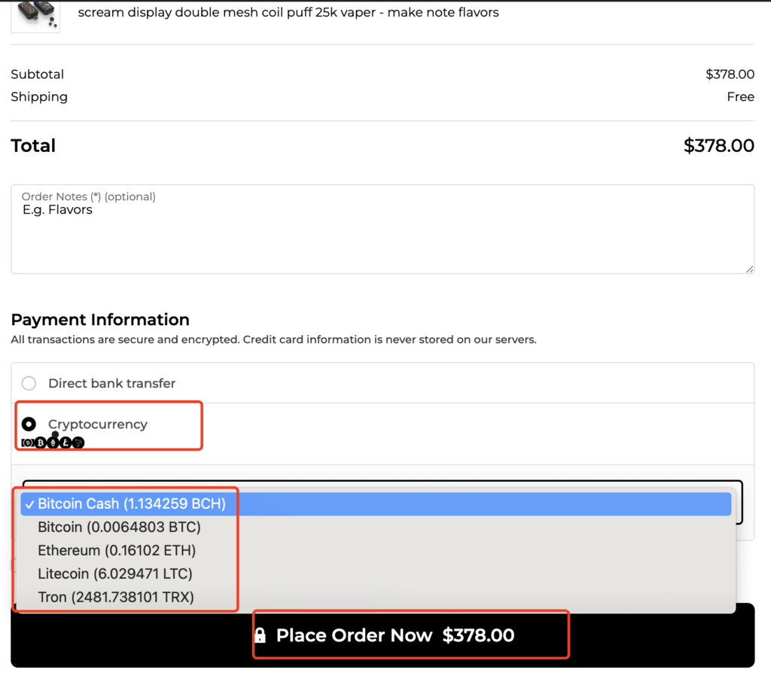The width and height of the screenshot is (771, 700).
Task: Select the Direct bank transfer radio button
Action: 29,383
